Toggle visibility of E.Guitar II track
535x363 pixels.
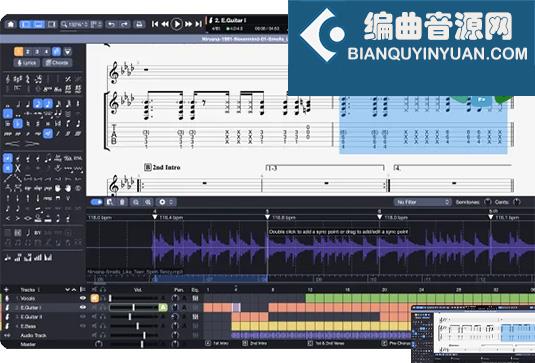(x=83, y=317)
